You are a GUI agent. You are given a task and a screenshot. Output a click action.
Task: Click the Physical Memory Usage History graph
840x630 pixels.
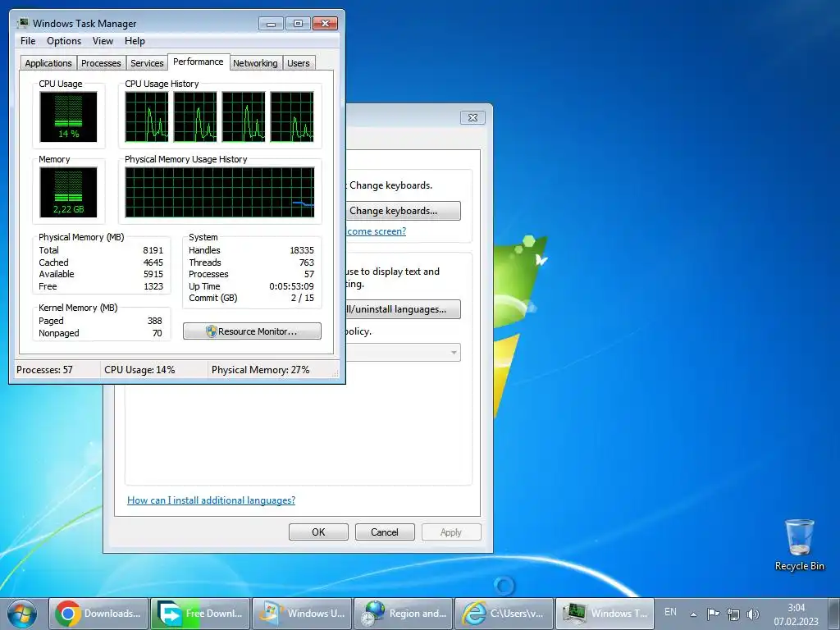click(x=220, y=192)
